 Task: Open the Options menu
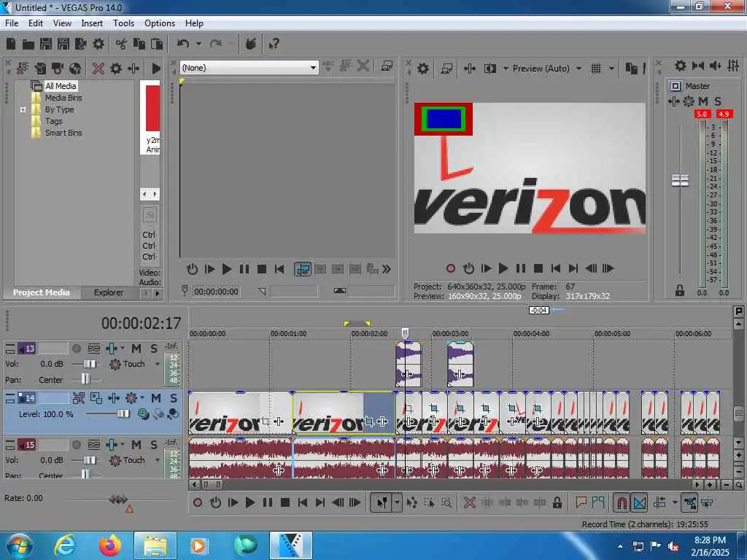[x=160, y=23]
